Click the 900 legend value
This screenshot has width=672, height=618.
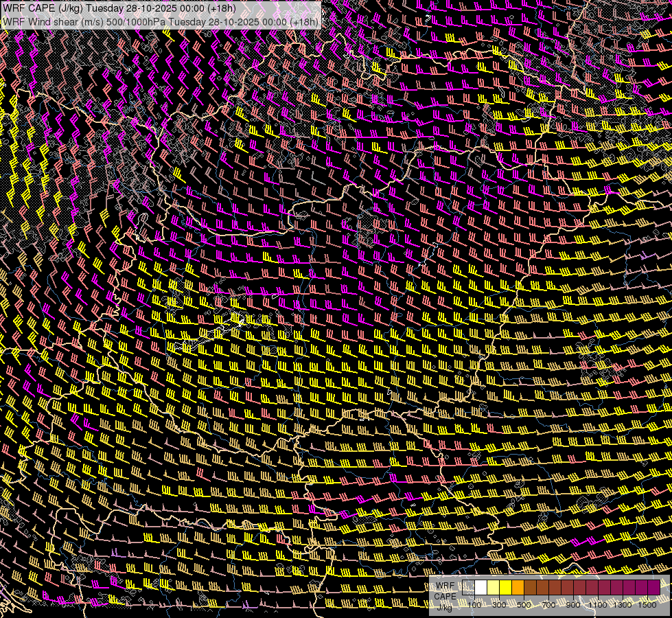coord(573,605)
